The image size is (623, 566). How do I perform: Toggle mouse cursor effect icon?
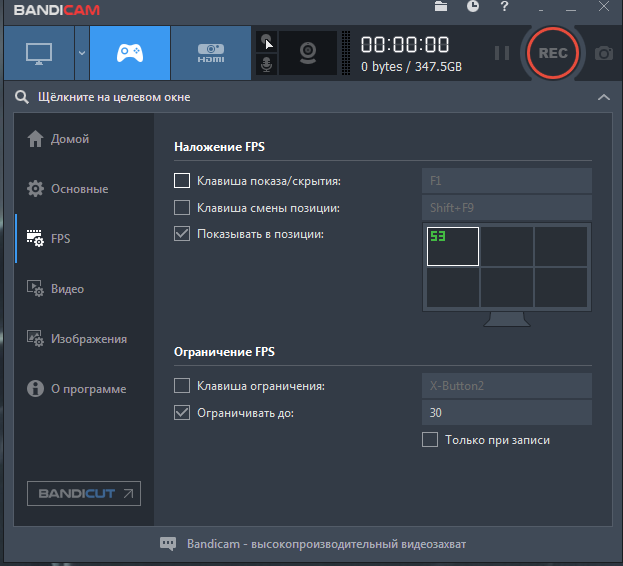267,41
